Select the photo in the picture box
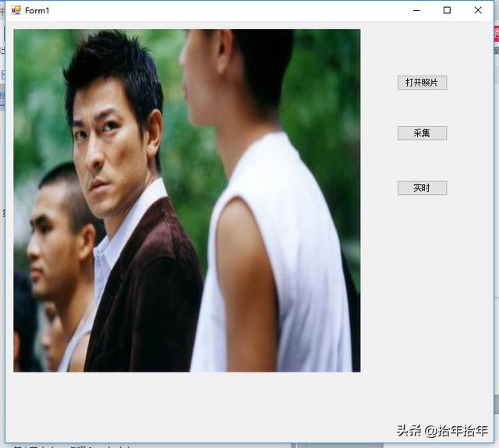Image resolution: width=499 pixels, height=448 pixels. [x=187, y=200]
